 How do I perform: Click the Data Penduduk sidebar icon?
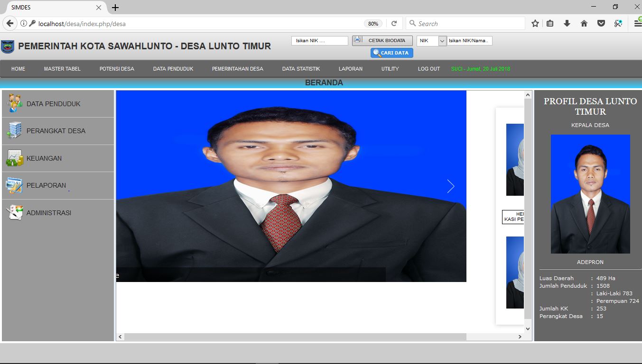[x=15, y=103]
